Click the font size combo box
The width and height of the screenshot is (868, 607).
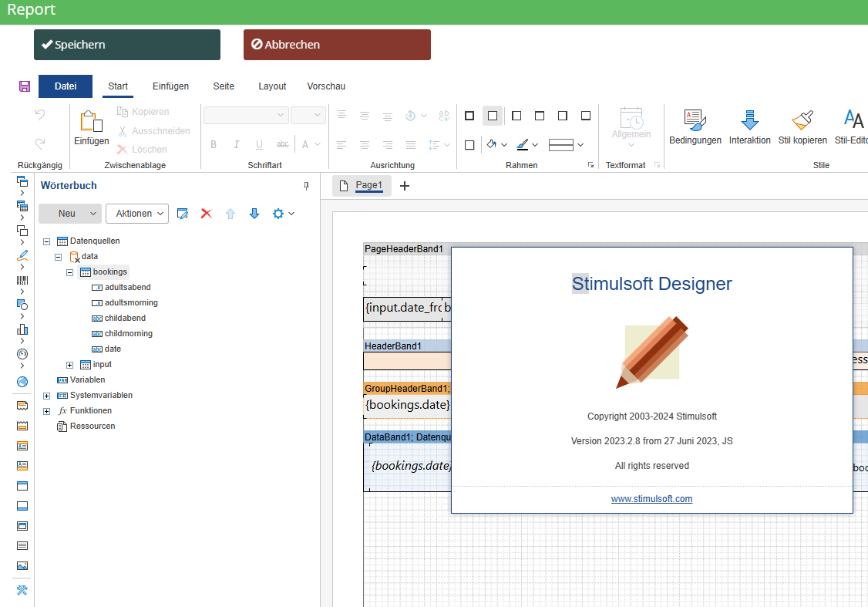tap(308, 115)
